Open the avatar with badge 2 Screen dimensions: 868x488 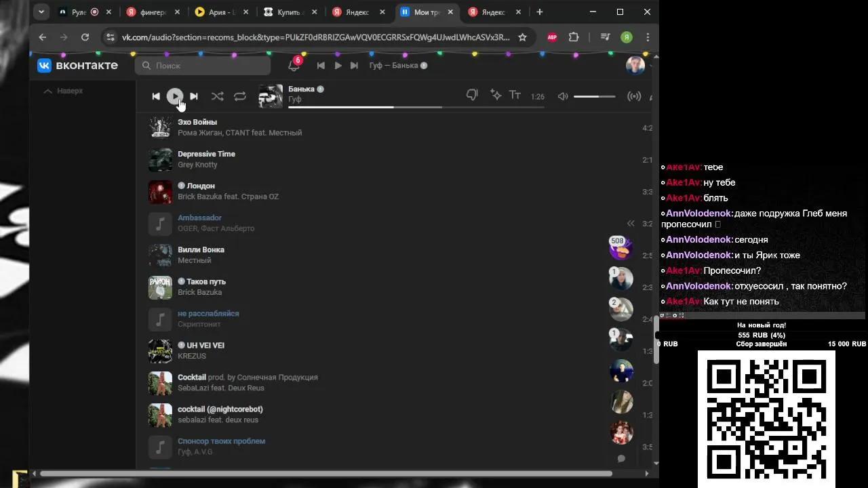tap(620, 308)
